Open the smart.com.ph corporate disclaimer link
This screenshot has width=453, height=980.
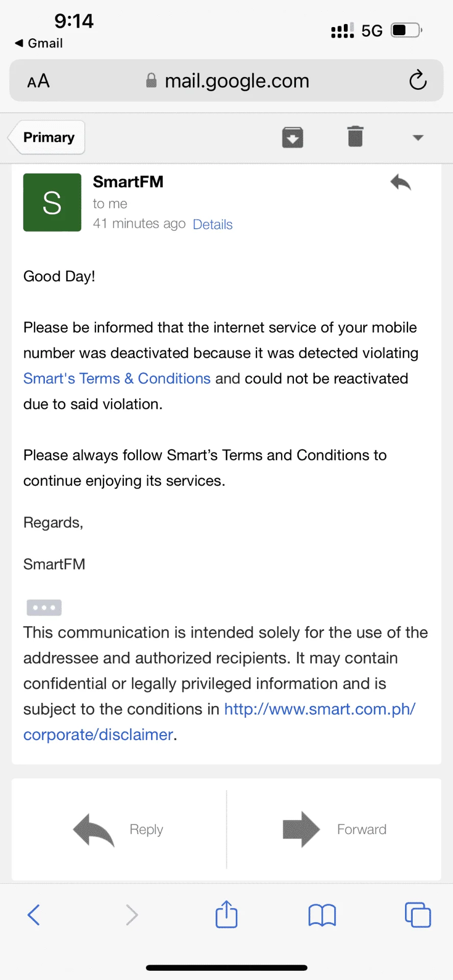219,722
